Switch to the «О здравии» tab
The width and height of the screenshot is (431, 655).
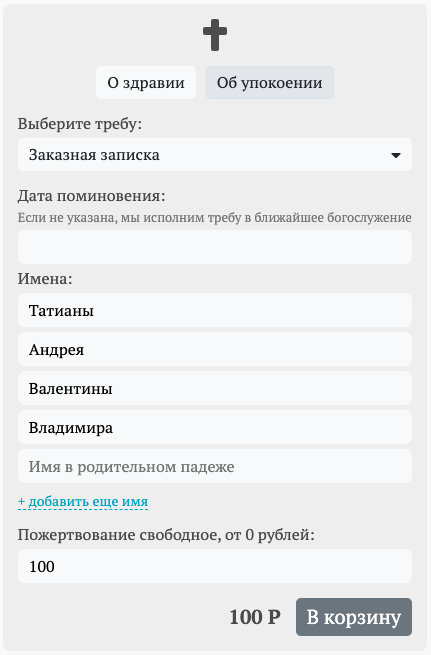click(146, 82)
